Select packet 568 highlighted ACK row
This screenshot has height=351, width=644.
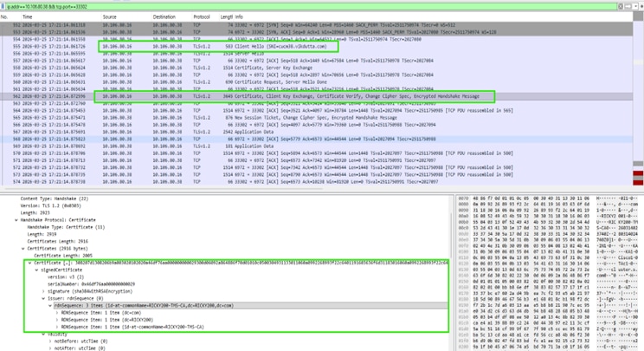(x=316, y=139)
